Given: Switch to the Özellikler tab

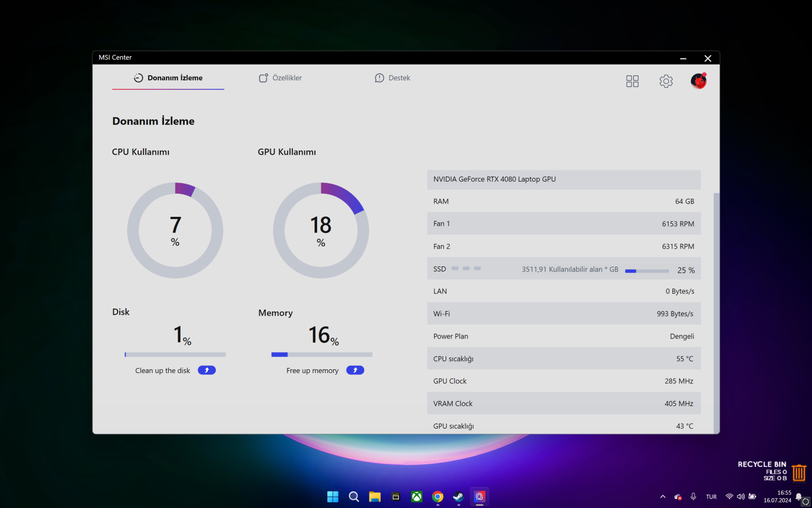Looking at the screenshot, I should point(280,78).
